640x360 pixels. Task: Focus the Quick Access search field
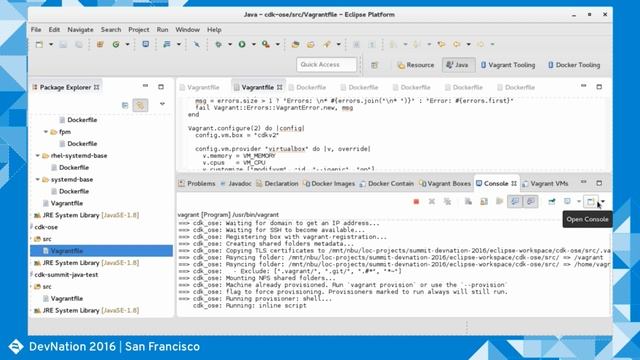(327, 64)
